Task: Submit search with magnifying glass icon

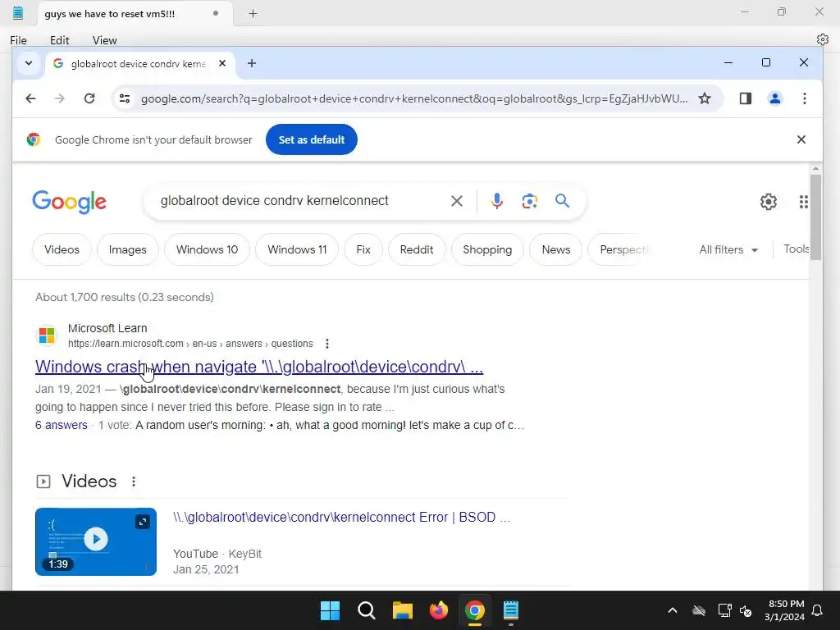Action: 562,201
